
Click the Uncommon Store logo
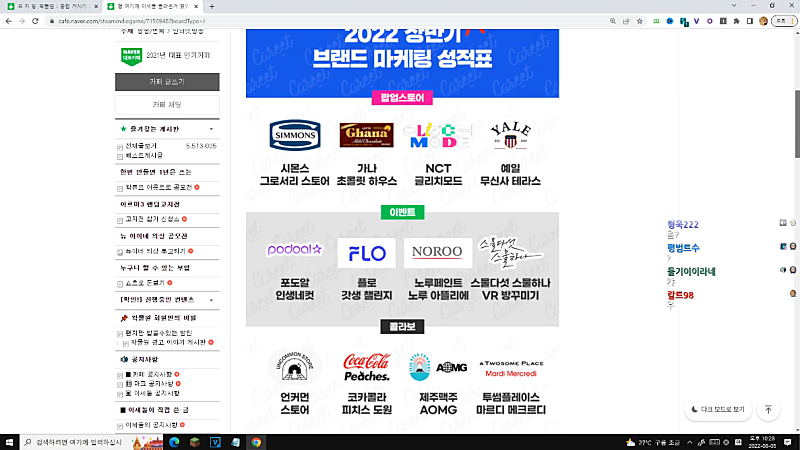click(294, 366)
